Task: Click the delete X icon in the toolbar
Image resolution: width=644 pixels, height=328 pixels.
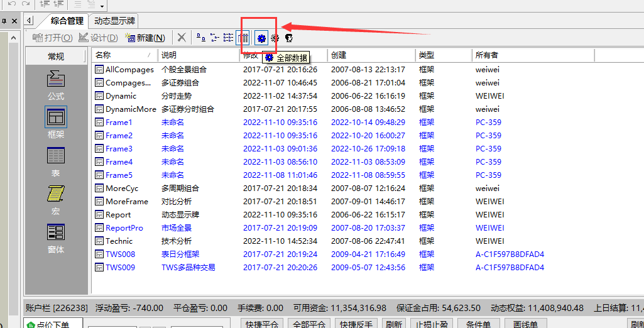Action: tap(182, 38)
